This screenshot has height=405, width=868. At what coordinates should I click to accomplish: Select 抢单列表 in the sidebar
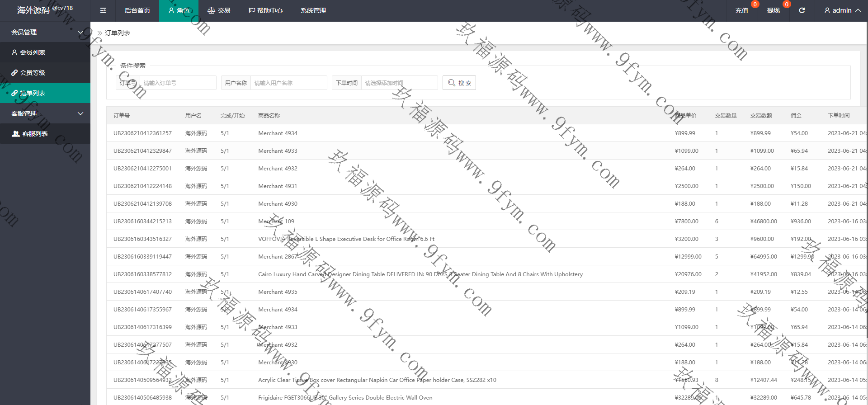click(33, 93)
